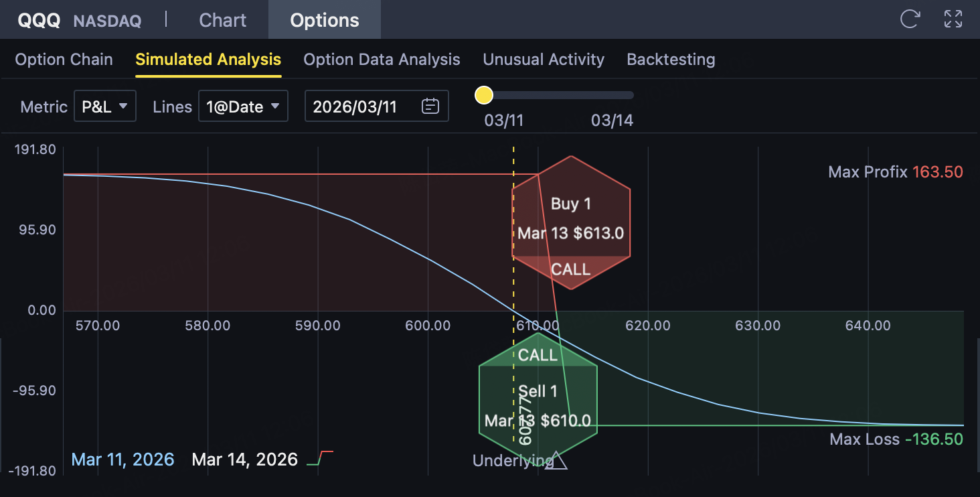Go to Option Data Analysis tab
The width and height of the screenshot is (980, 497).
point(382,60)
